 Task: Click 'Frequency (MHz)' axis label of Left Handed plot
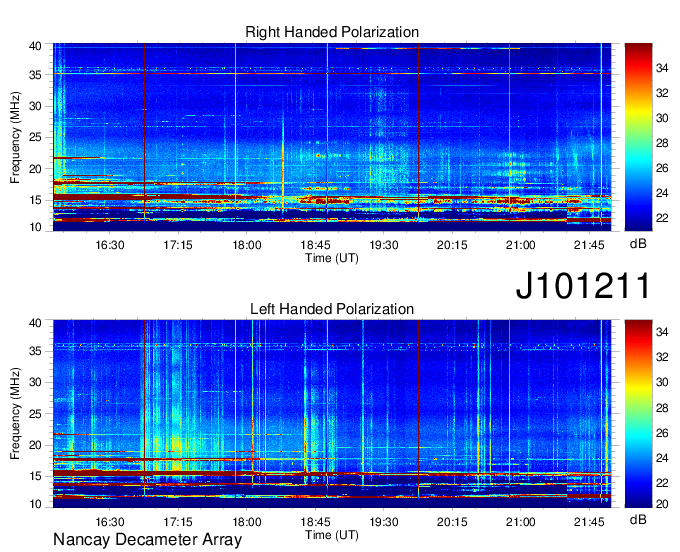[x=15, y=414]
